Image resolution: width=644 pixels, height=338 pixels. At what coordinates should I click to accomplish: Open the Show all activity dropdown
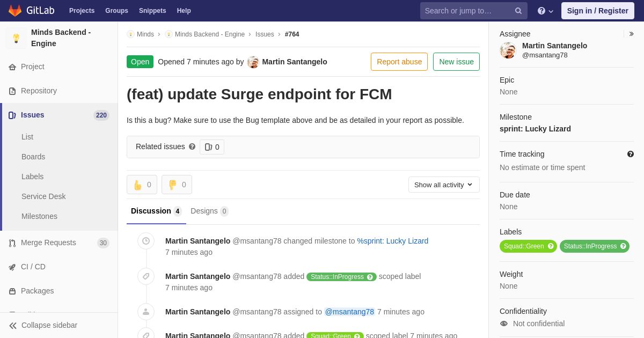tap(444, 185)
